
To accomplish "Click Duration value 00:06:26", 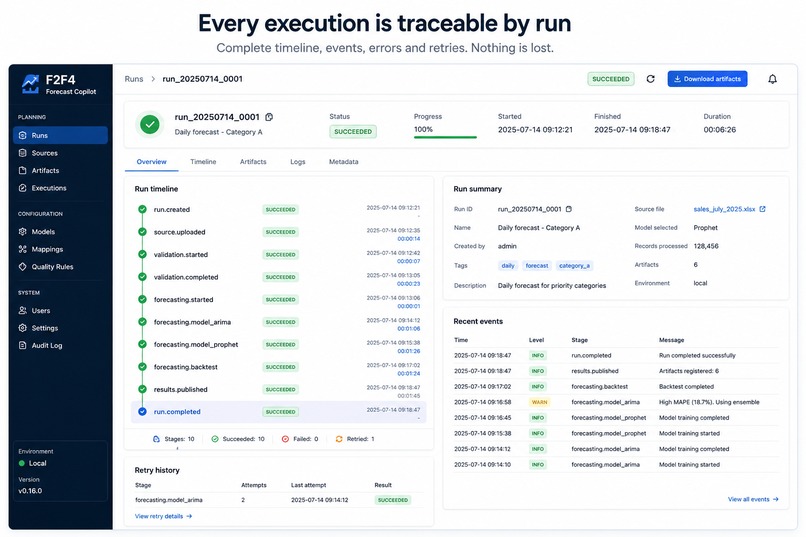I will [x=720, y=129].
